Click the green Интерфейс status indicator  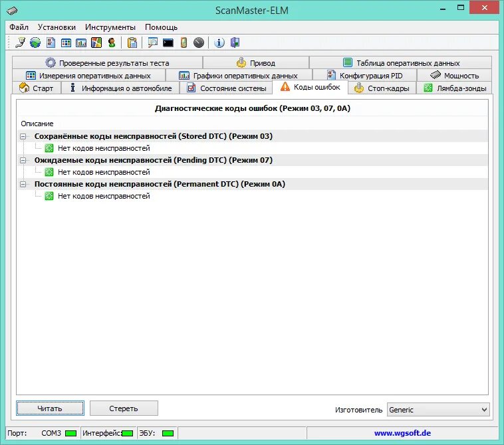[127, 434]
